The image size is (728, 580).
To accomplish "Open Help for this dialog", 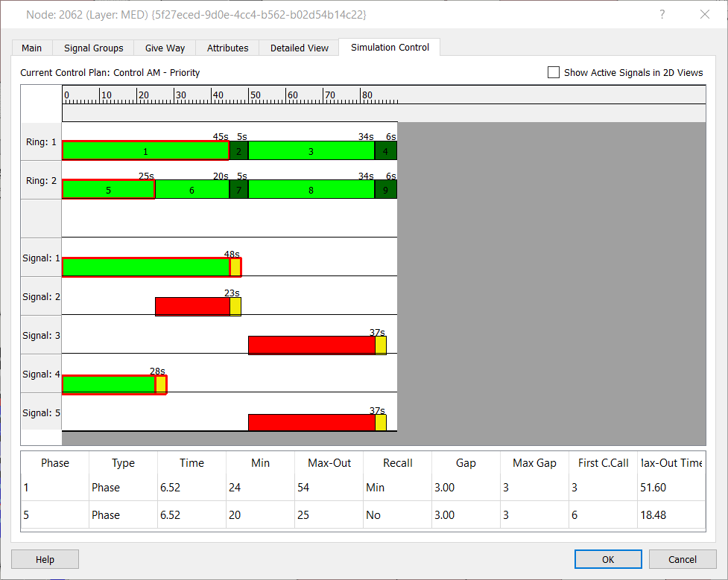I will (45, 559).
